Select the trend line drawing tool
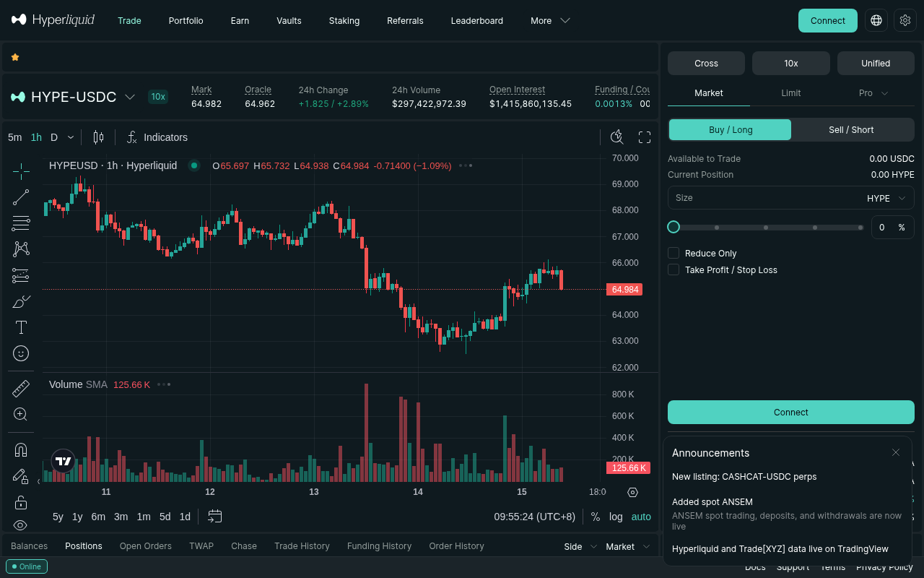 coord(21,197)
